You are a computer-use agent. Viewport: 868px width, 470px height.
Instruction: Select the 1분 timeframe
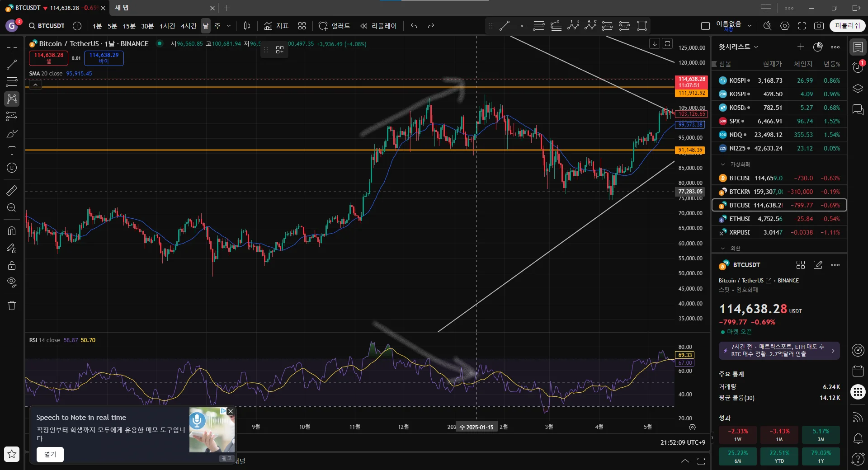pyautogui.click(x=97, y=26)
